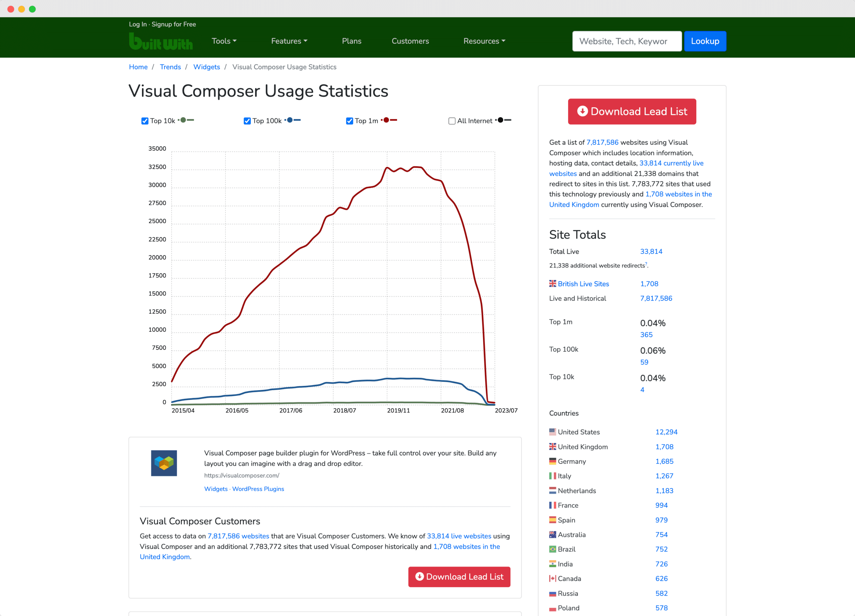Click the 33,814 currently live websites link
Screen dimensions: 855x616
tap(671, 163)
